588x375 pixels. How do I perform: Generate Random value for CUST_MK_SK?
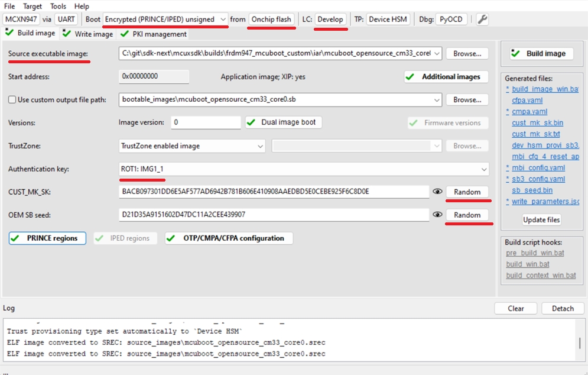pos(467,192)
